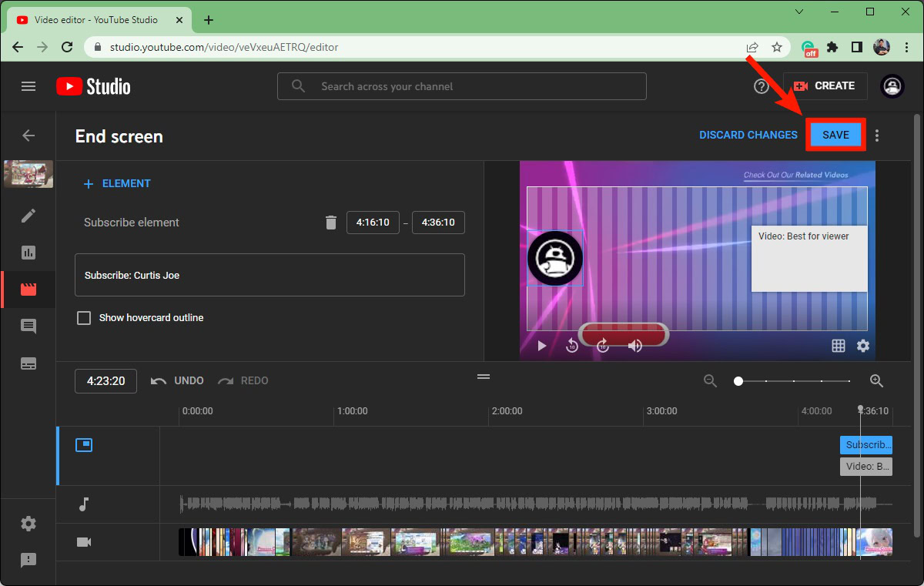Viewport: 924px width, 586px height.
Task: Open the preview player settings gear
Action: (x=863, y=346)
